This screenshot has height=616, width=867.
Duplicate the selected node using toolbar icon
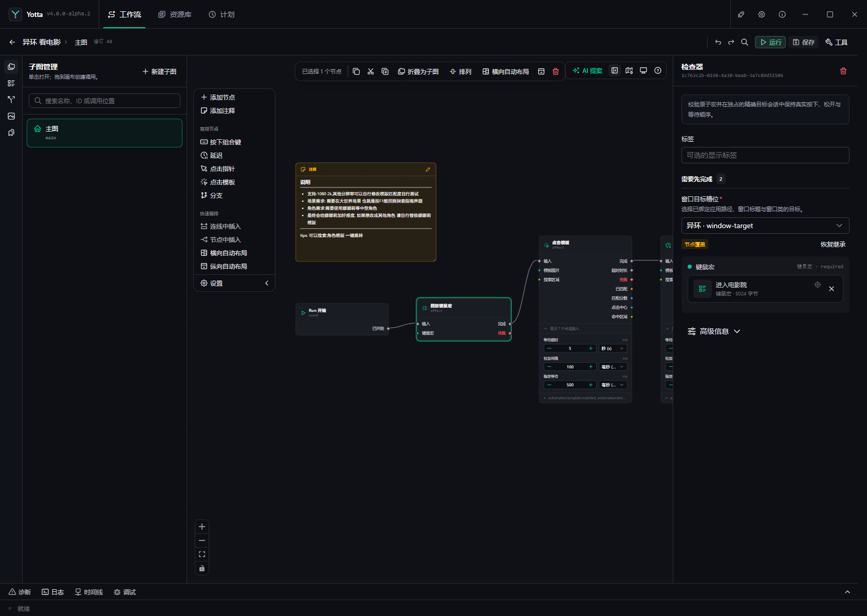click(x=385, y=71)
